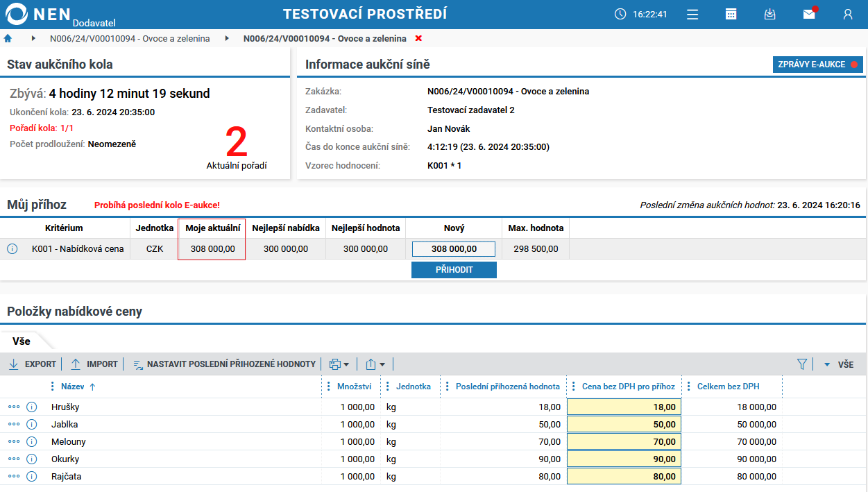
Task: Click the Moje aktuální value 308 000,00
Action: pos(213,248)
